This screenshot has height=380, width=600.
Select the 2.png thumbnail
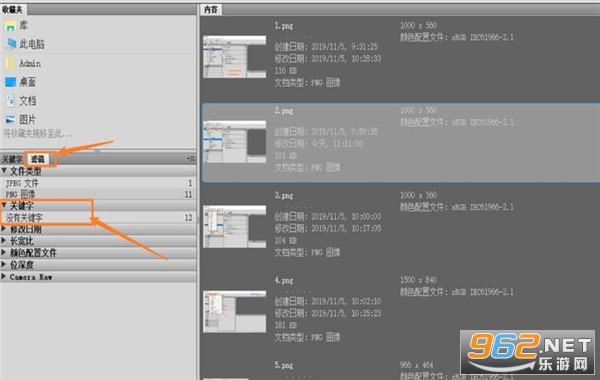(x=235, y=142)
